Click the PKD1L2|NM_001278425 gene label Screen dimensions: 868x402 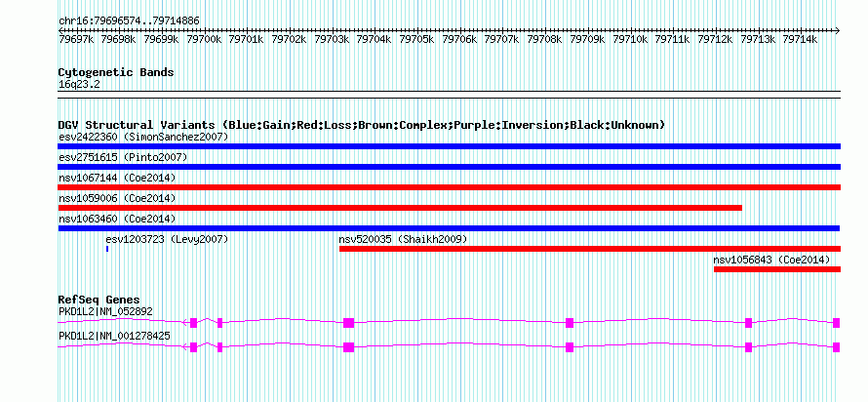tap(114, 336)
